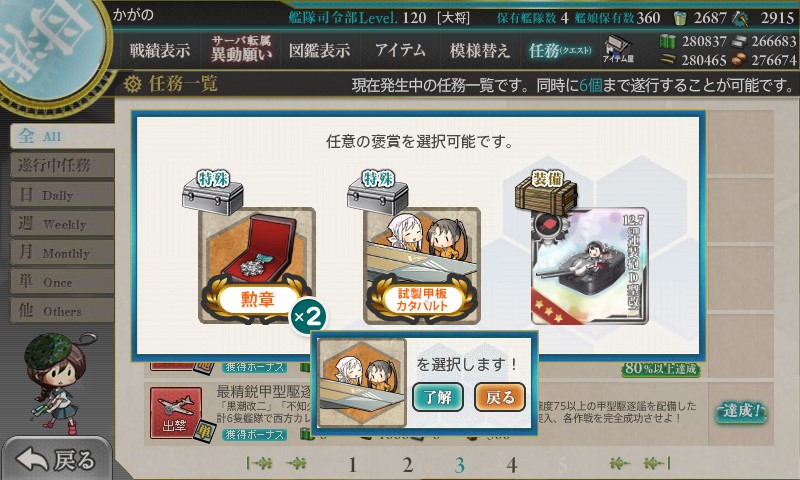Open the 図鑑表示 encyclopedia menu

click(x=319, y=50)
